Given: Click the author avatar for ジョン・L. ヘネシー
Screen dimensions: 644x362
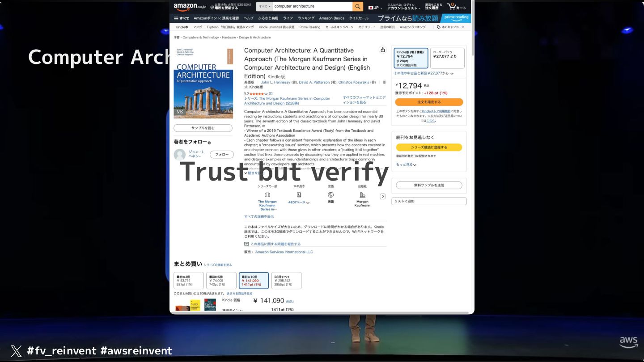Looking at the screenshot, I should [x=179, y=155].
